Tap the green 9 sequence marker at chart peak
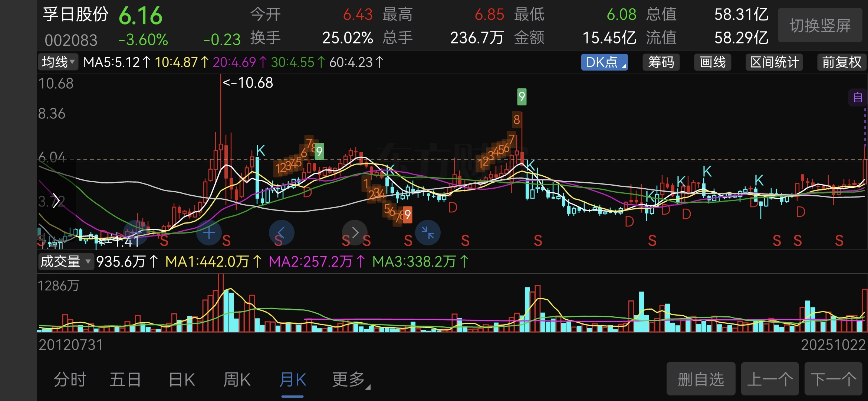This screenshot has height=401, width=868. (522, 97)
